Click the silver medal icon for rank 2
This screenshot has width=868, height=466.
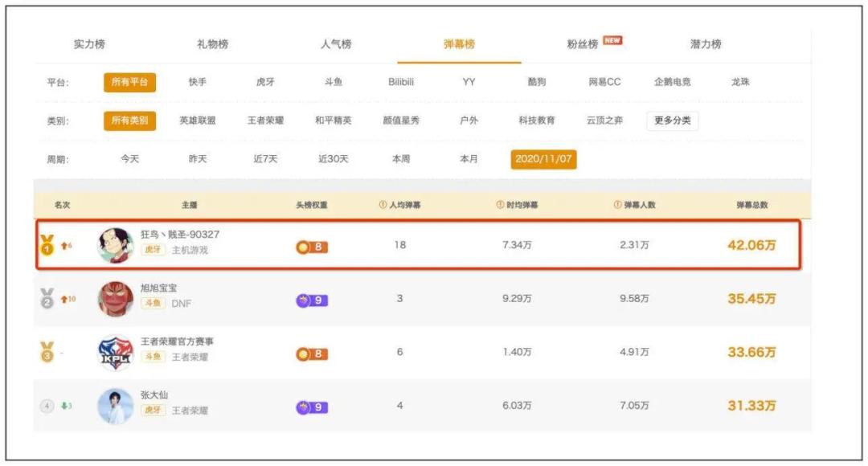[47, 299]
